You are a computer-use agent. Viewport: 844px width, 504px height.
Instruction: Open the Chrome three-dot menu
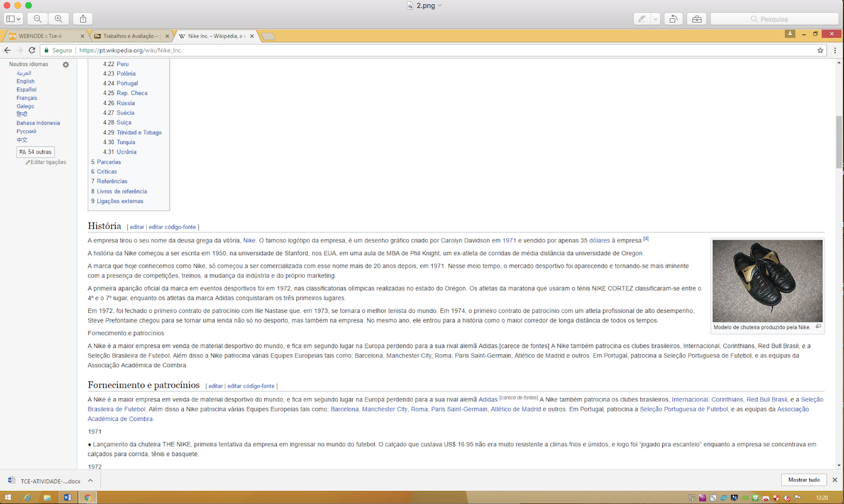835,50
